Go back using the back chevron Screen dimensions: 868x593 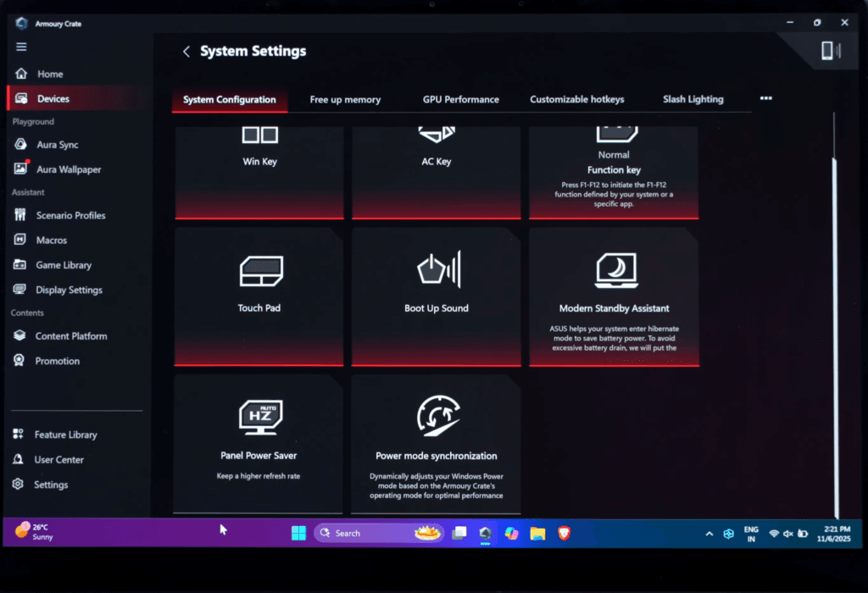(186, 52)
